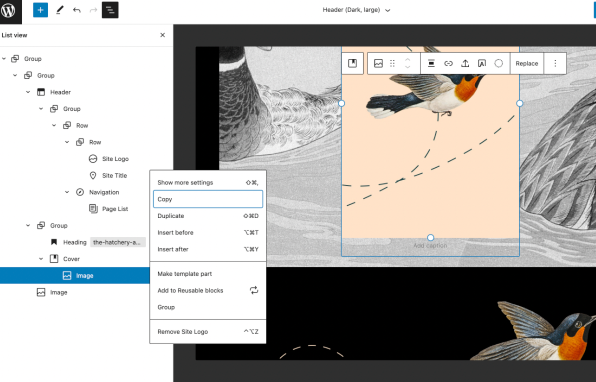Click the Replace button
The width and height of the screenshot is (596, 382).
(526, 63)
